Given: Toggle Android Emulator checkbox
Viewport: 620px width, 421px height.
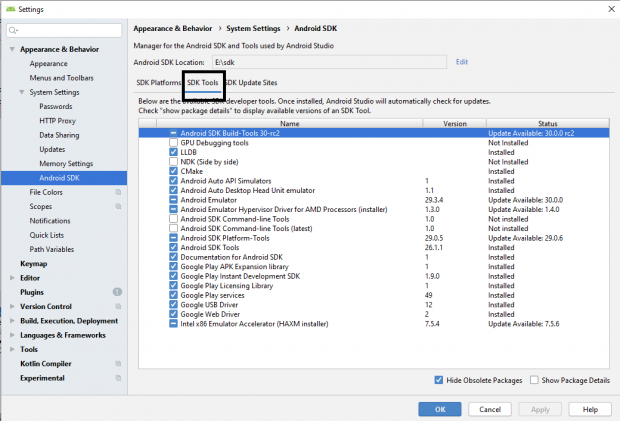Looking at the screenshot, I should click(x=173, y=200).
